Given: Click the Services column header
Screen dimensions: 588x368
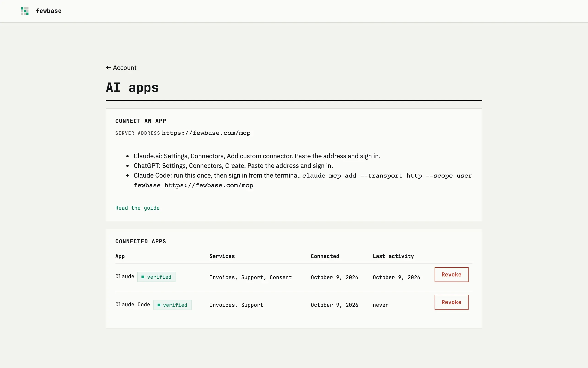Looking at the screenshot, I should [x=222, y=256].
